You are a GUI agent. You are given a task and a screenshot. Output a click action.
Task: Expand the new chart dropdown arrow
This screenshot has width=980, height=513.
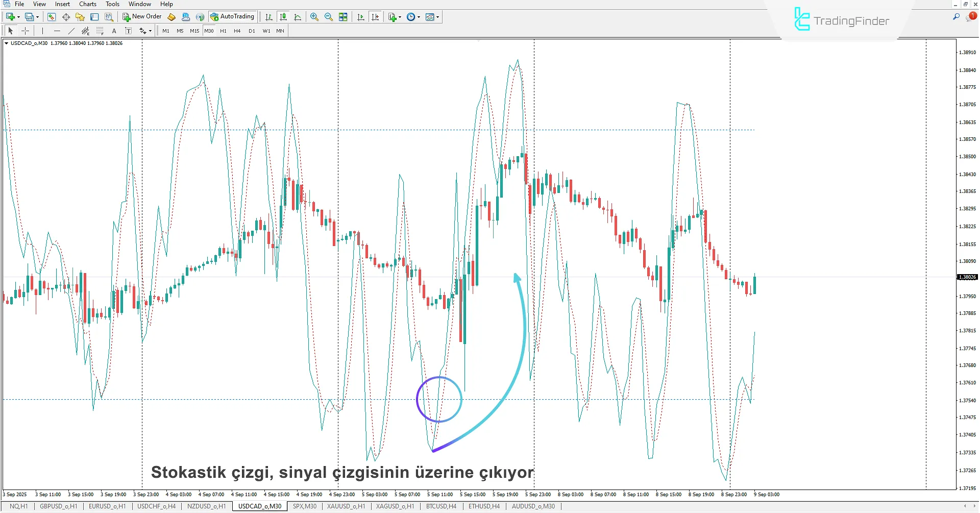[19, 17]
